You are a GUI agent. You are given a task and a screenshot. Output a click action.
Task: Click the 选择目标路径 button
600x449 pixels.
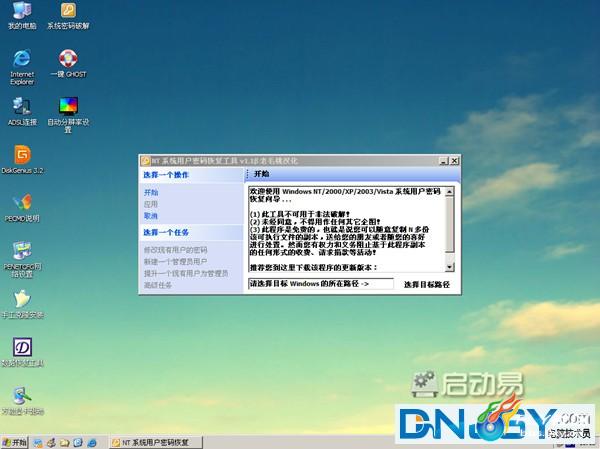[427, 284]
